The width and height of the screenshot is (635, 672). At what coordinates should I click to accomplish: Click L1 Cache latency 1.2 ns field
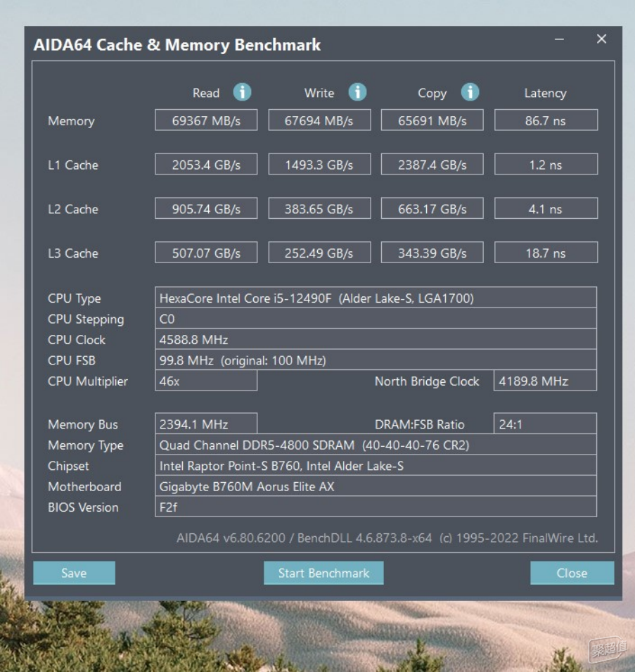point(546,164)
